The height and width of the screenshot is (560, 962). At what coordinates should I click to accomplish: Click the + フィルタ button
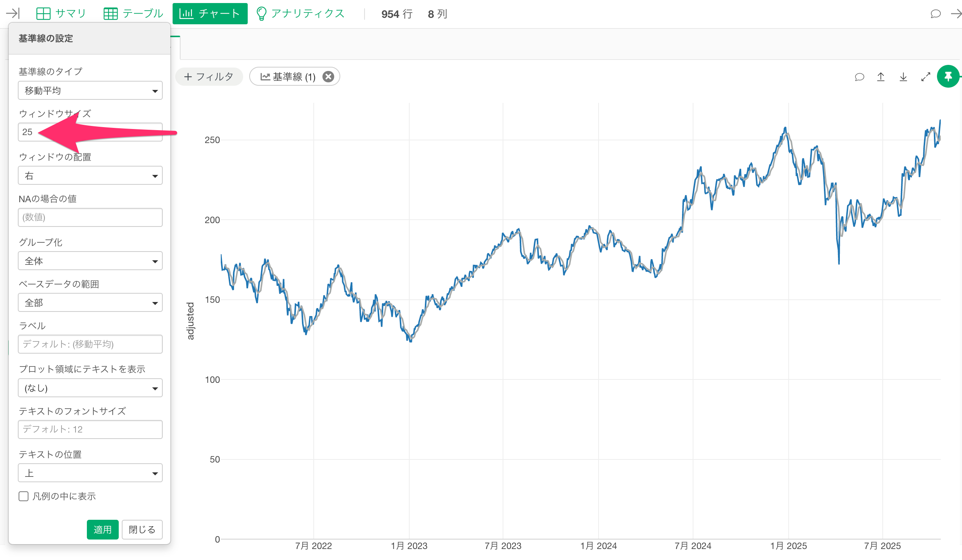tap(209, 77)
